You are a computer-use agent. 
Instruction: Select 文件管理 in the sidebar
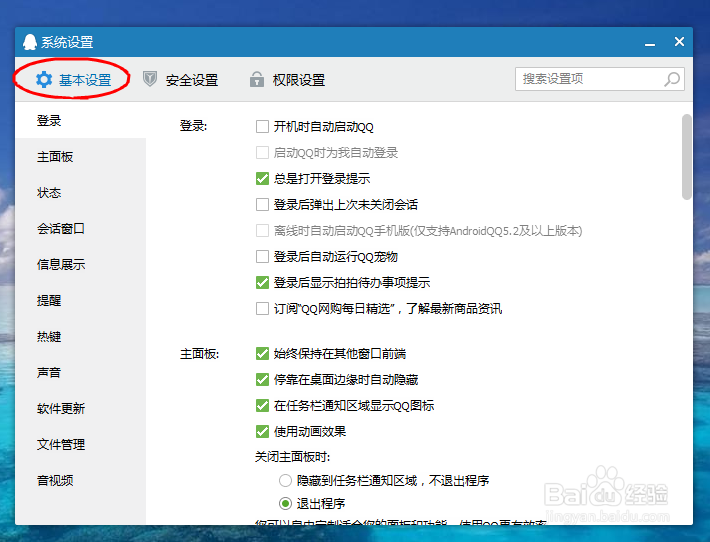pyautogui.click(x=81, y=445)
